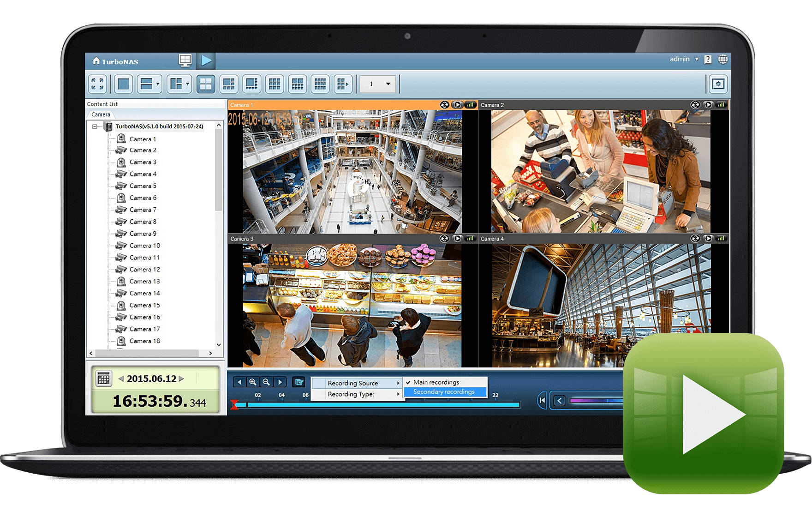The image size is (812, 517).
Task: Check the Main recordings option
Action: pyautogui.click(x=436, y=382)
